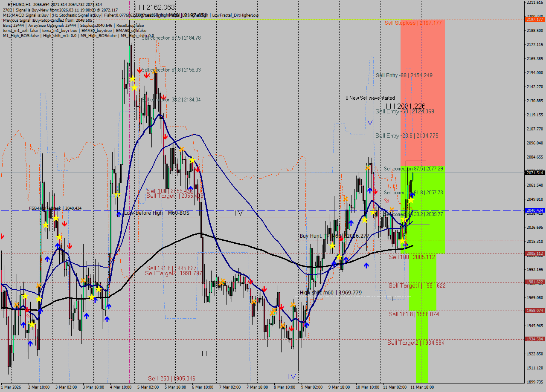
Task: Toggle the ResetLoop:false status flag
Action: coord(130,26)
